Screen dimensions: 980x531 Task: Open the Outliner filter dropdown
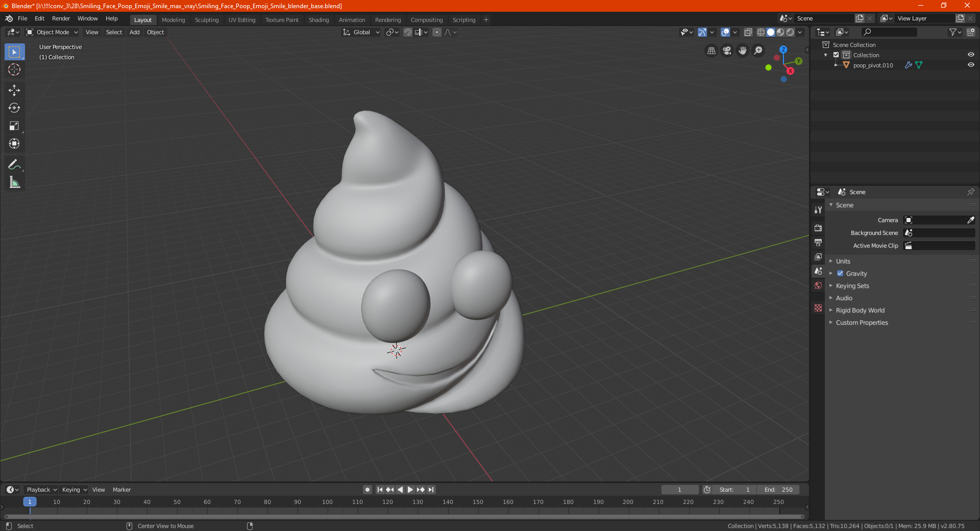tap(954, 32)
